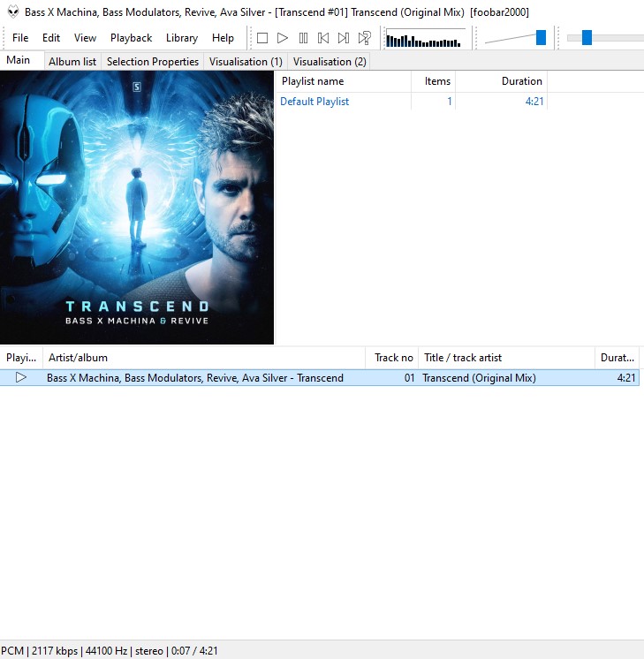This screenshot has width=644, height=659.
Task: Click the Track no column header
Action: tap(391, 358)
